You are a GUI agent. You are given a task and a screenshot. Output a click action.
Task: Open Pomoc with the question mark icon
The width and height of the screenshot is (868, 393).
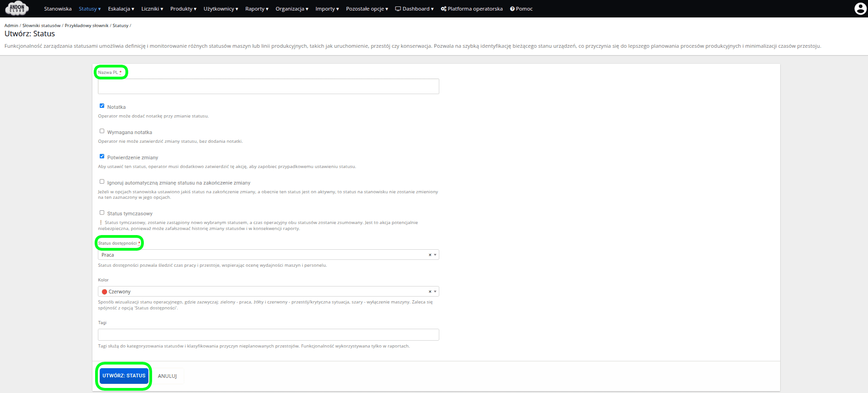tap(521, 9)
